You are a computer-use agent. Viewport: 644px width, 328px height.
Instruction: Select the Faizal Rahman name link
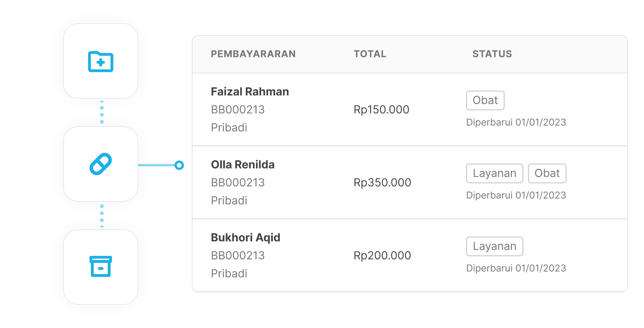pyautogui.click(x=250, y=91)
